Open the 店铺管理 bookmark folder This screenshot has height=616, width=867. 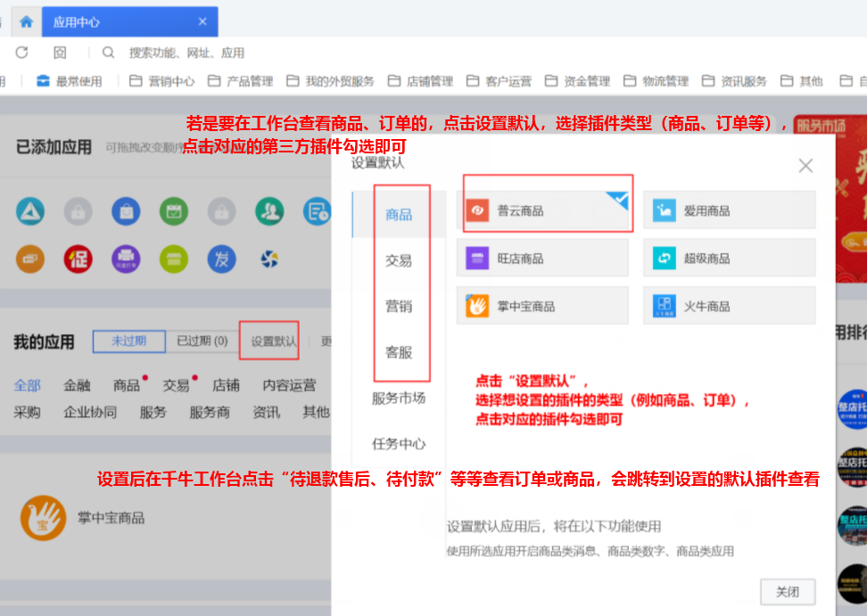(420, 81)
